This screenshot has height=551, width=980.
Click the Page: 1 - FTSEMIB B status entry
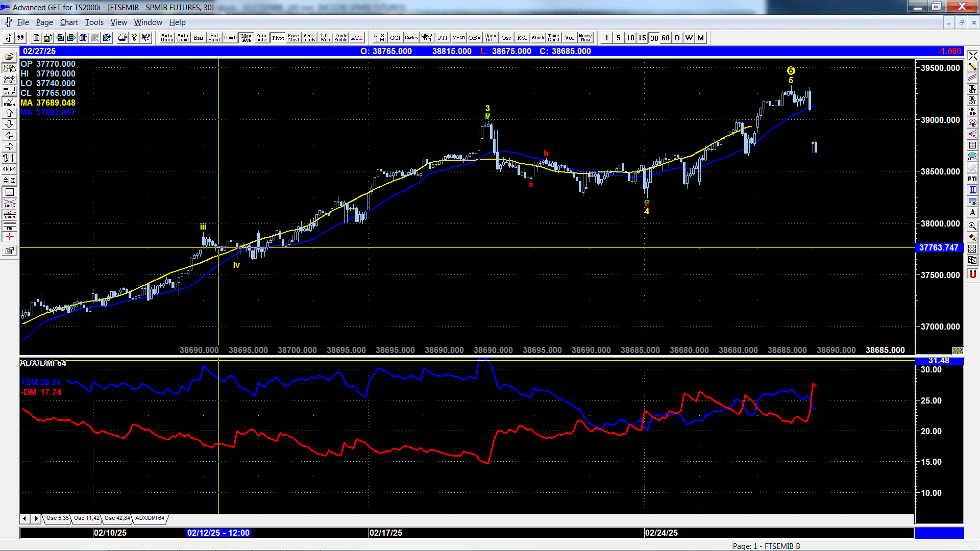point(766,546)
